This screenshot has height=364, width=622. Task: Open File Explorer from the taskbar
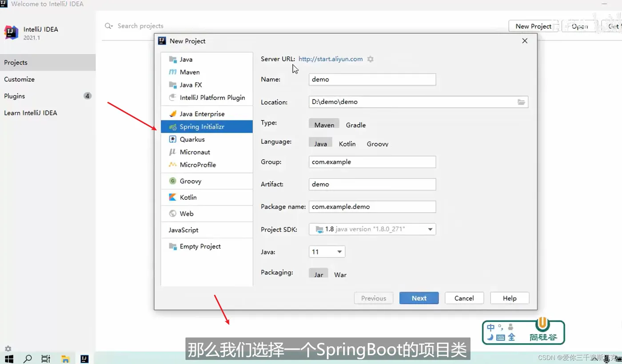click(x=65, y=359)
